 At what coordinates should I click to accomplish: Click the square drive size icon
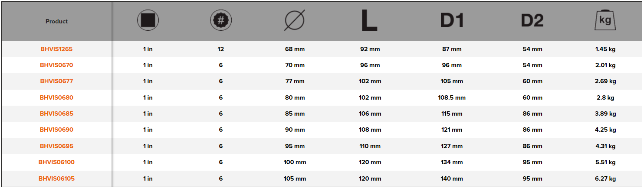(x=148, y=20)
